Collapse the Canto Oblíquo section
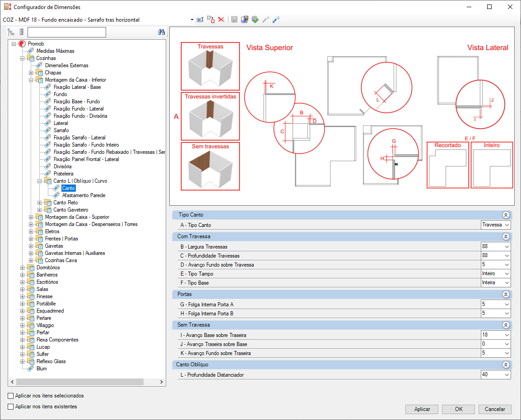This screenshot has height=420, width=521. tap(506, 365)
